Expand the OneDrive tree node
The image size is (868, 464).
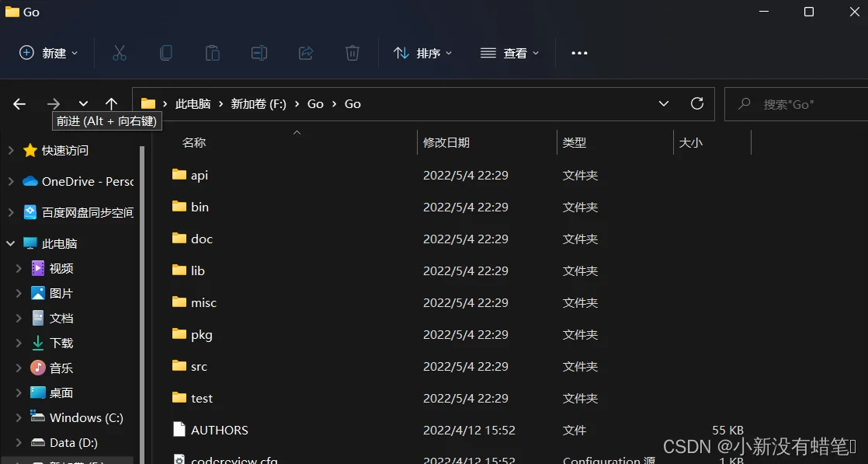coord(11,181)
